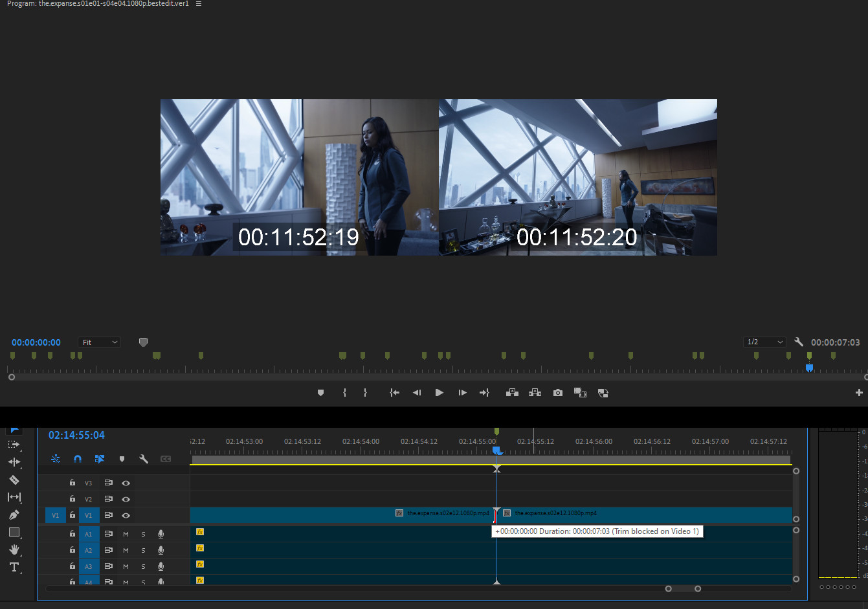Toggle lock on track V3
This screenshot has width=868, height=609.
coord(72,483)
